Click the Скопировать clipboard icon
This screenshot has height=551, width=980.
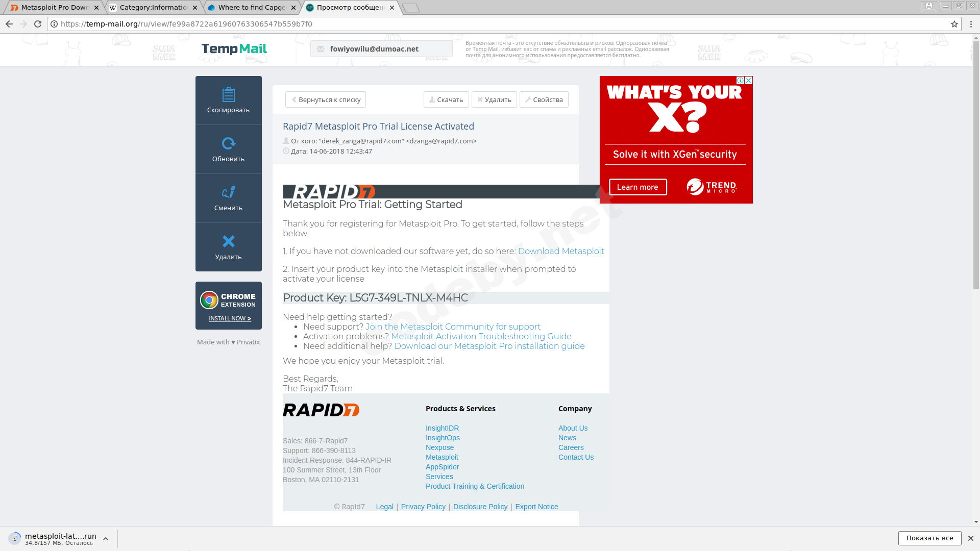tap(228, 95)
